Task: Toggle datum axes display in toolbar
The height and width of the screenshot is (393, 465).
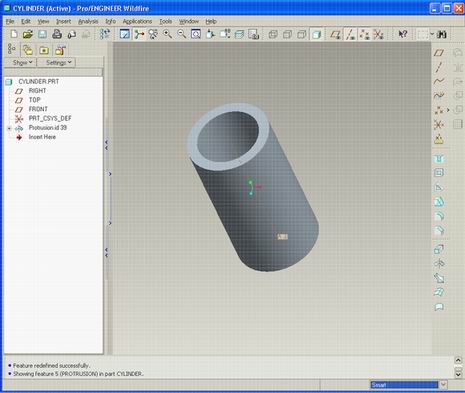Action: coord(350,34)
